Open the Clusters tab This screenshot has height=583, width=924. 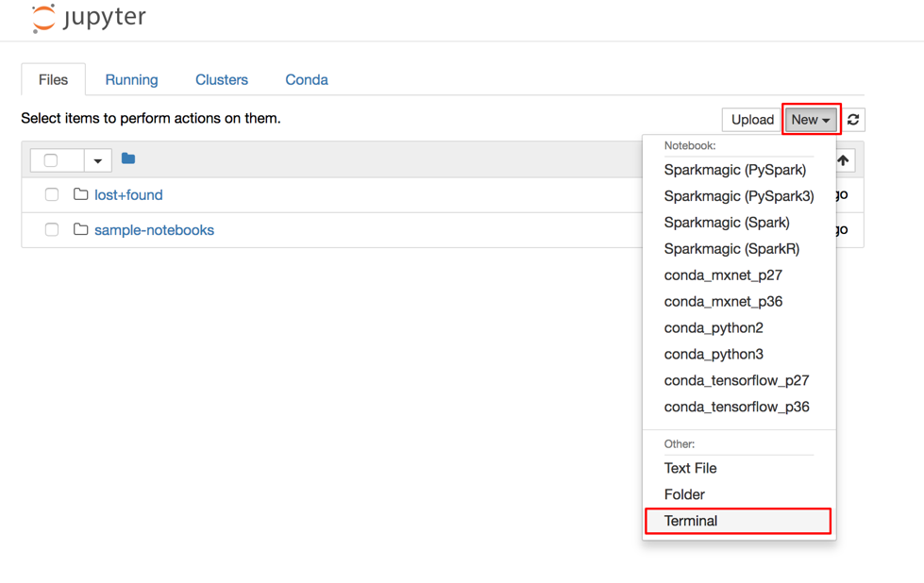coord(222,79)
